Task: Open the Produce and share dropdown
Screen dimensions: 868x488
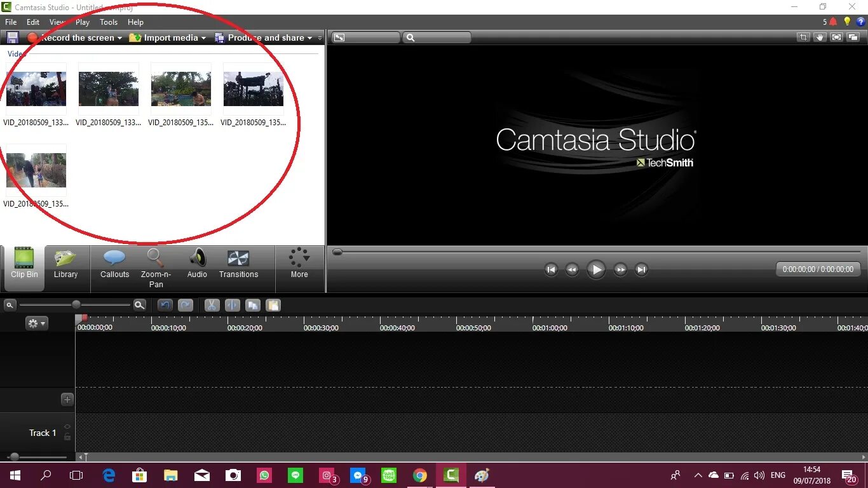Action: [x=266, y=37]
